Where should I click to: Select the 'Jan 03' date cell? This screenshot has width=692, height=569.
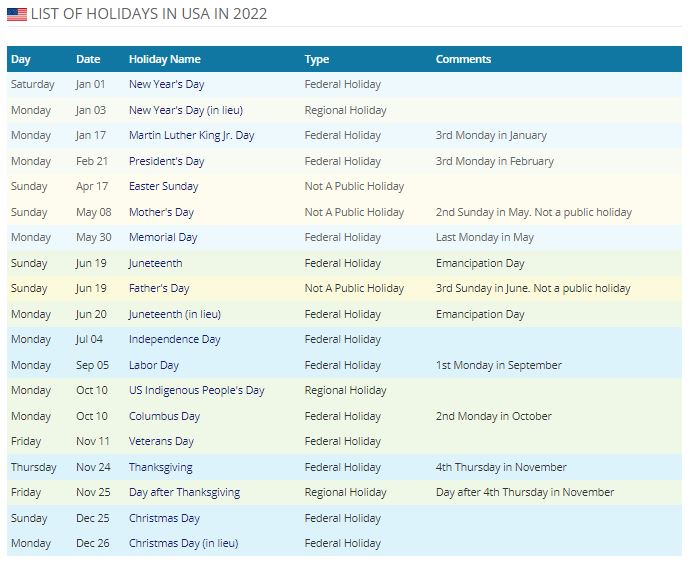point(91,110)
